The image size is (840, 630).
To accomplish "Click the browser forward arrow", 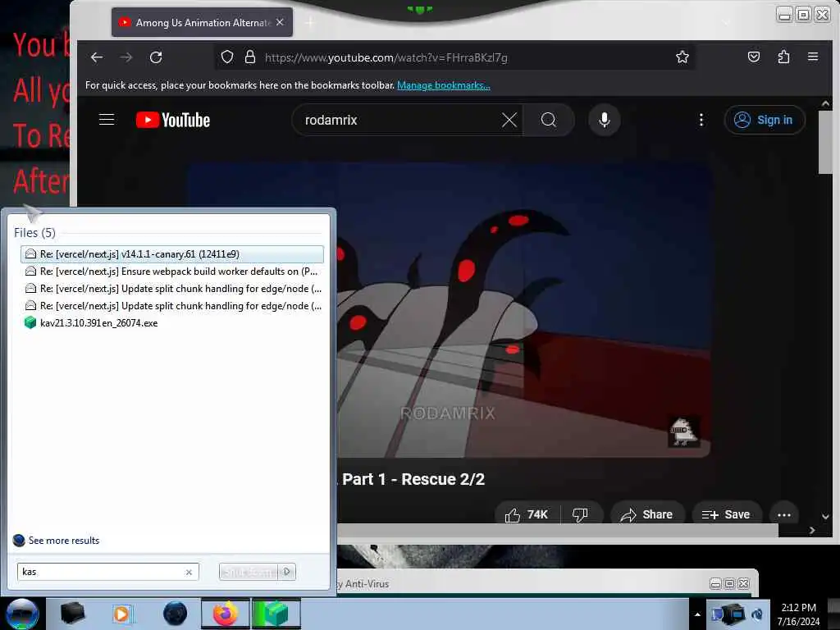I will [126, 57].
